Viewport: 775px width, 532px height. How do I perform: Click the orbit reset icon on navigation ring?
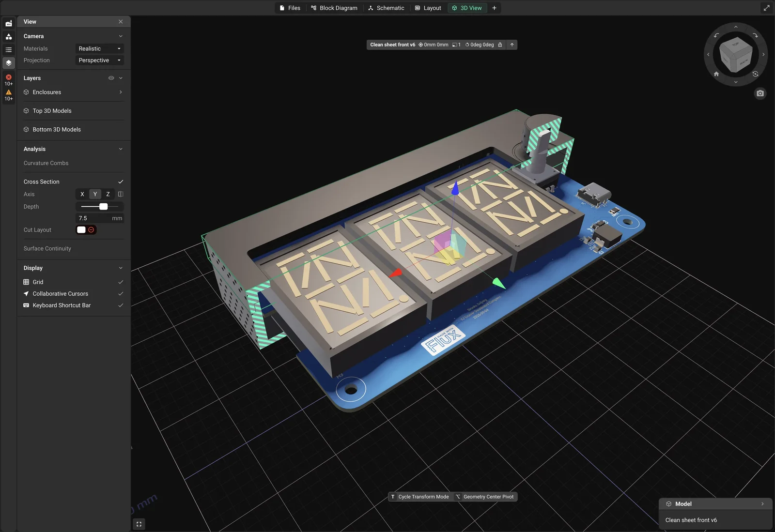755,74
